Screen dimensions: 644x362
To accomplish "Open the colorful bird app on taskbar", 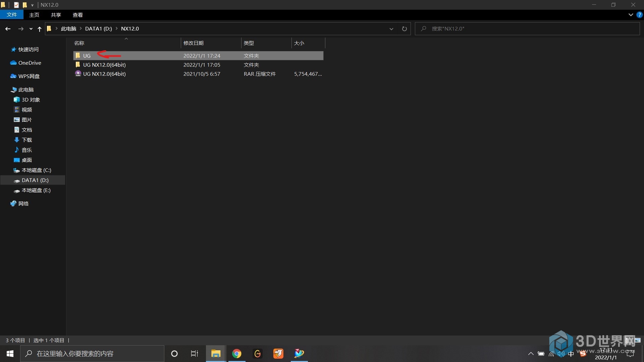I will click(x=299, y=354).
